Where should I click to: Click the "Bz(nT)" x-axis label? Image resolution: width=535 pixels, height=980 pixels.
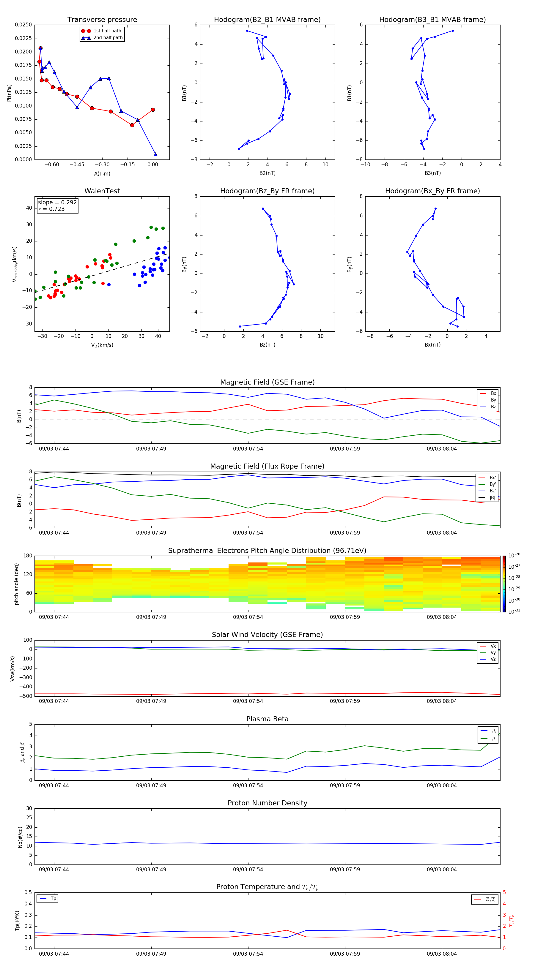[x=267, y=345]
